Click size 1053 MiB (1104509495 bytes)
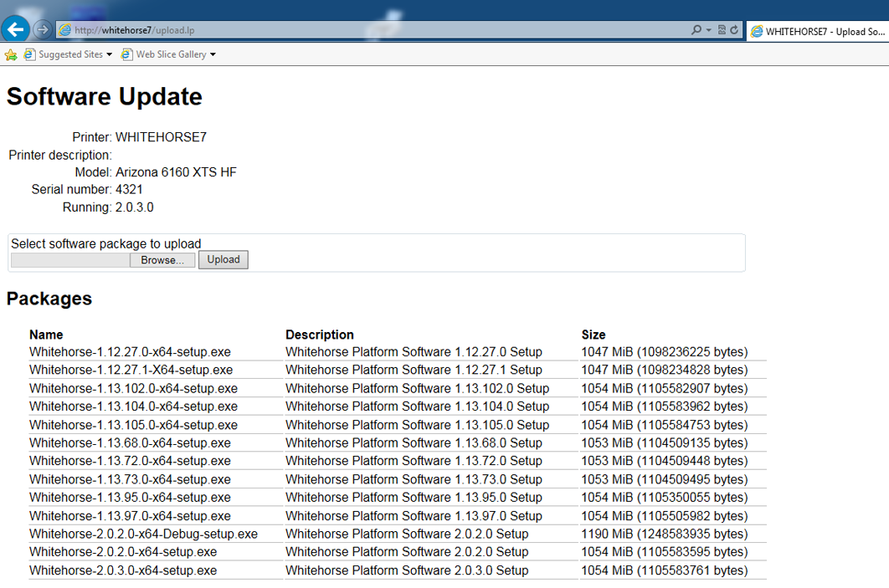This screenshot has width=889, height=588. point(665,479)
